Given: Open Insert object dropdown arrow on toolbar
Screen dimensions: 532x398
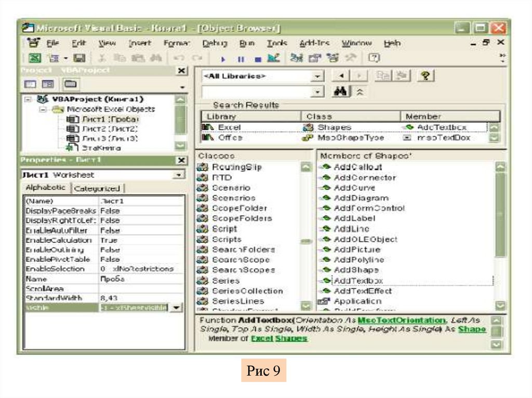Looking at the screenshot, I should 66,58.
